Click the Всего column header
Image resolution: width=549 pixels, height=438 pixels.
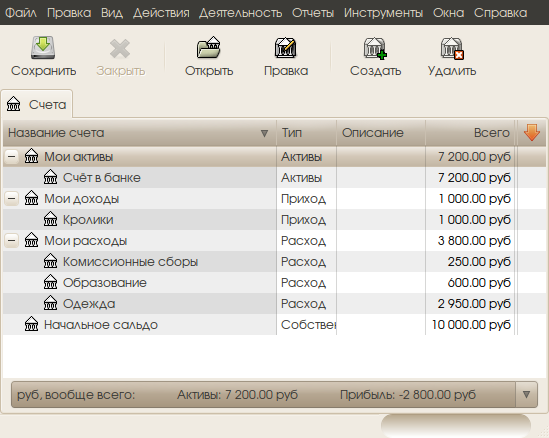(x=470, y=133)
